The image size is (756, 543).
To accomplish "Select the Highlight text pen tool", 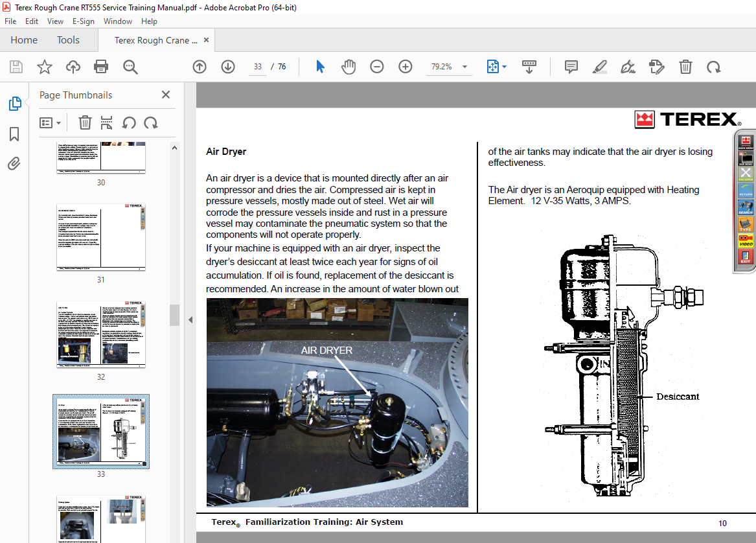I will click(599, 67).
